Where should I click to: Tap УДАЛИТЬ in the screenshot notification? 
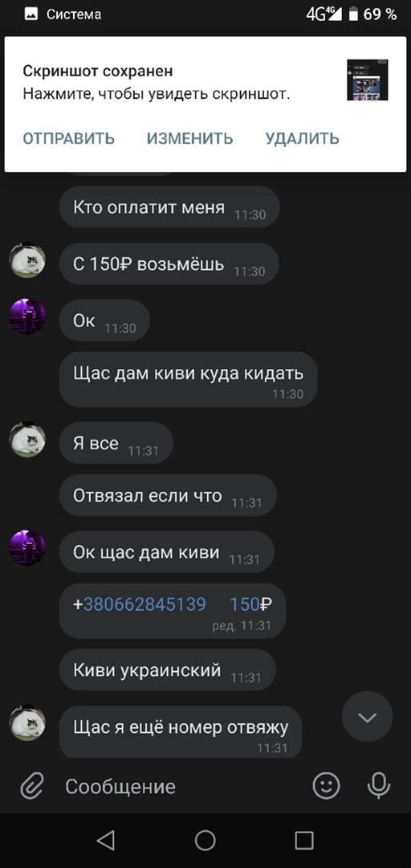[x=302, y=138]
